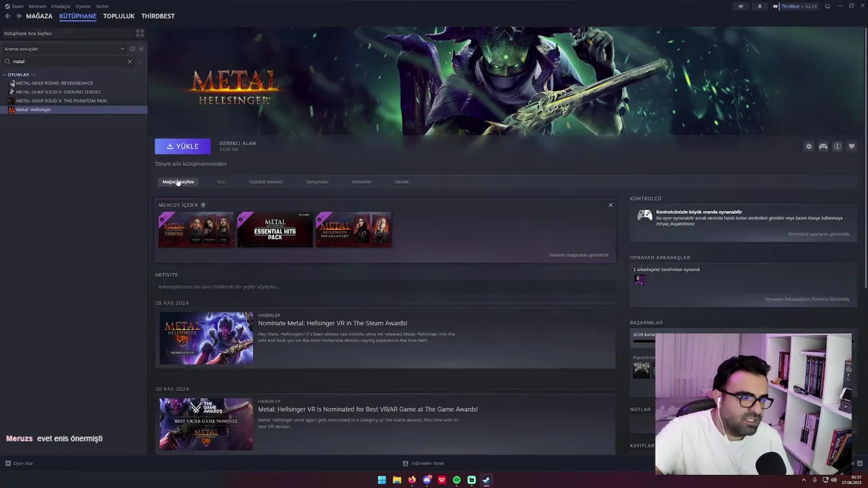This screenshot has width=868, height=488.
Task: Go to TOPLULUK section
Action: click(x=119, y=16)
